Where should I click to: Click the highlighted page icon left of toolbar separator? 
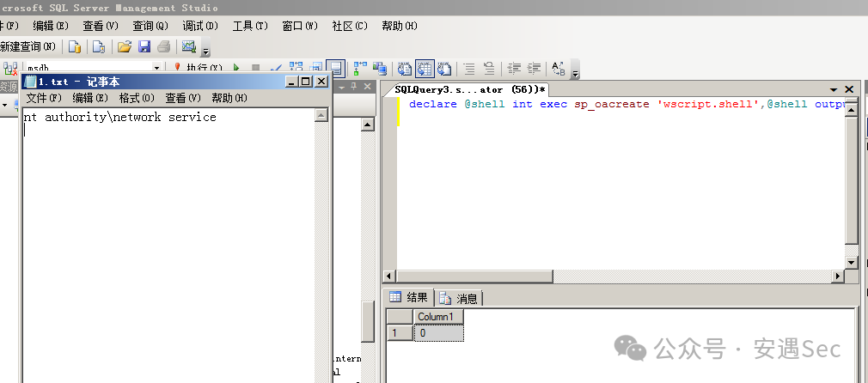(336, 68)
